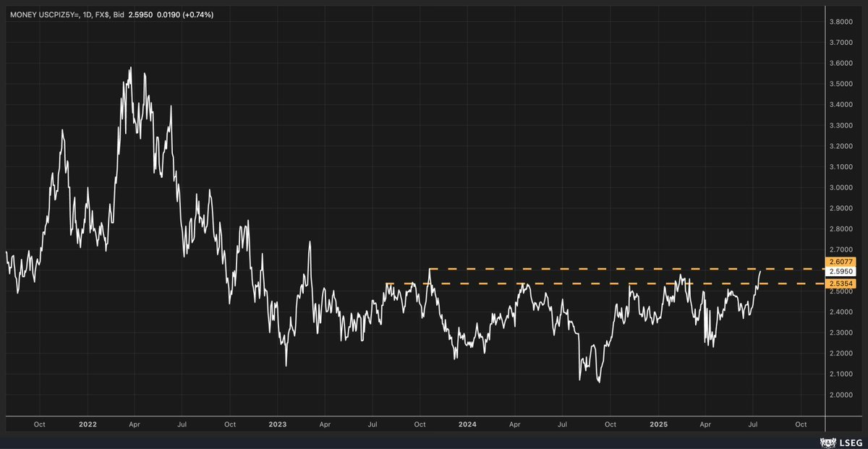Click the LSEG crest logo icon
Viewport: 868px width, 449px height.
point(825,440)
